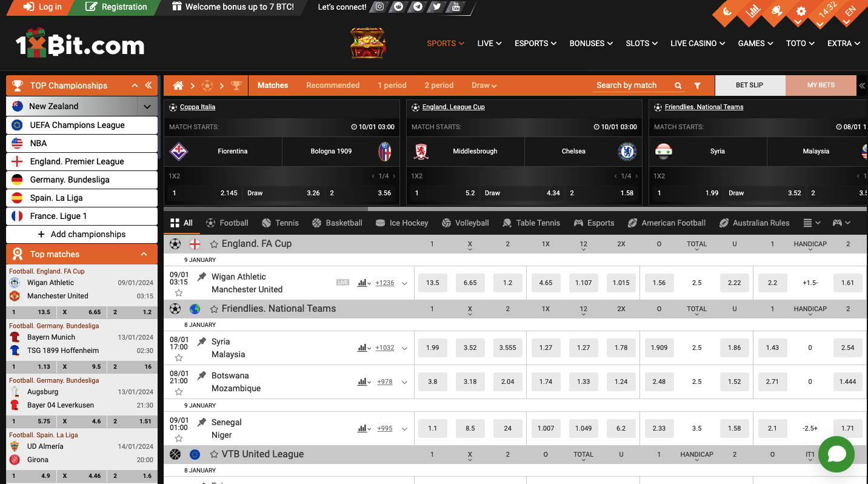
Task: Select the Ice Hockey sport tab
Action: pyautogui.click(x=402, y=223)
